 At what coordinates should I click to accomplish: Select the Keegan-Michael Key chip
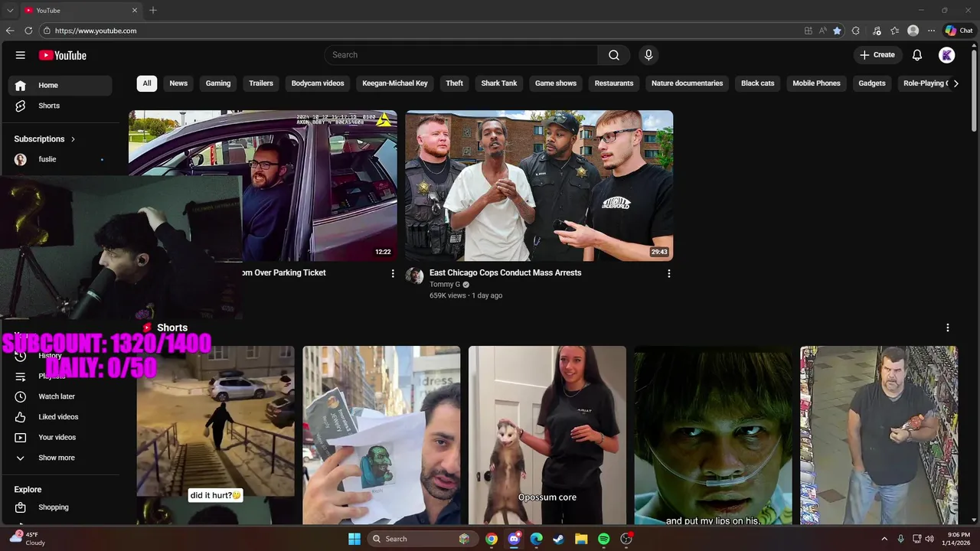click(395, 83)
